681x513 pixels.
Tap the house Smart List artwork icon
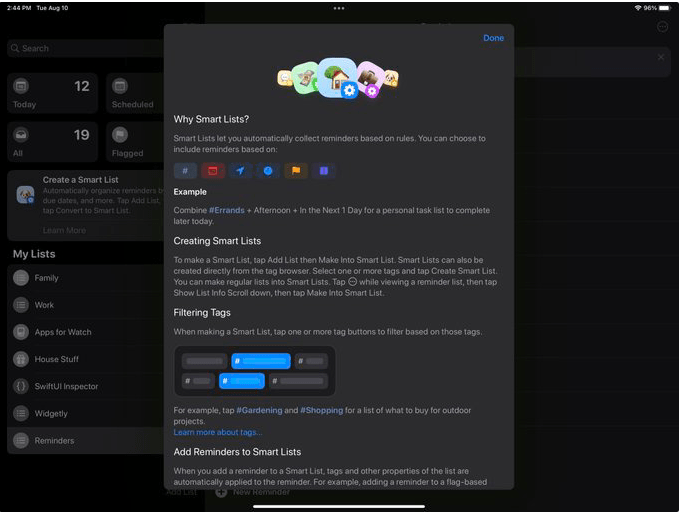pos(337,75)
